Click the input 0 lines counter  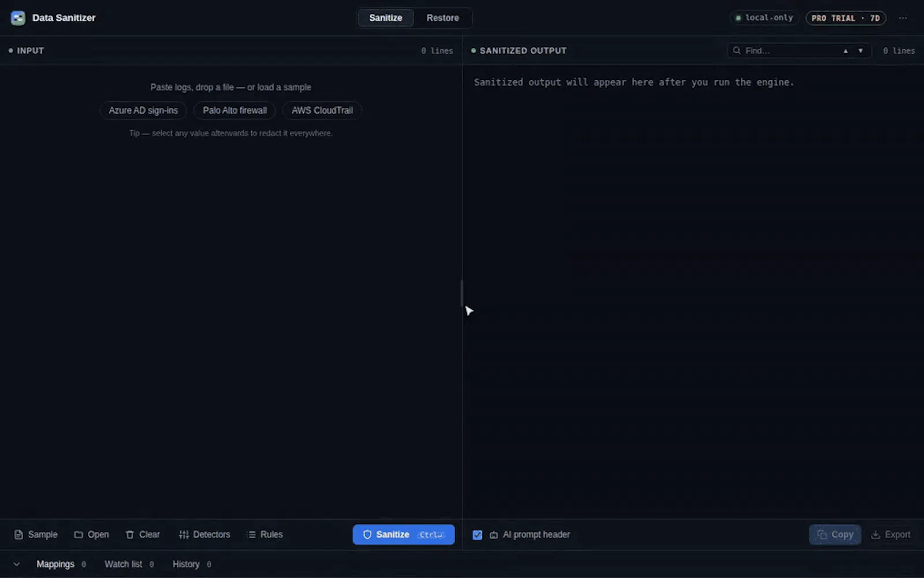pos(437,51)
